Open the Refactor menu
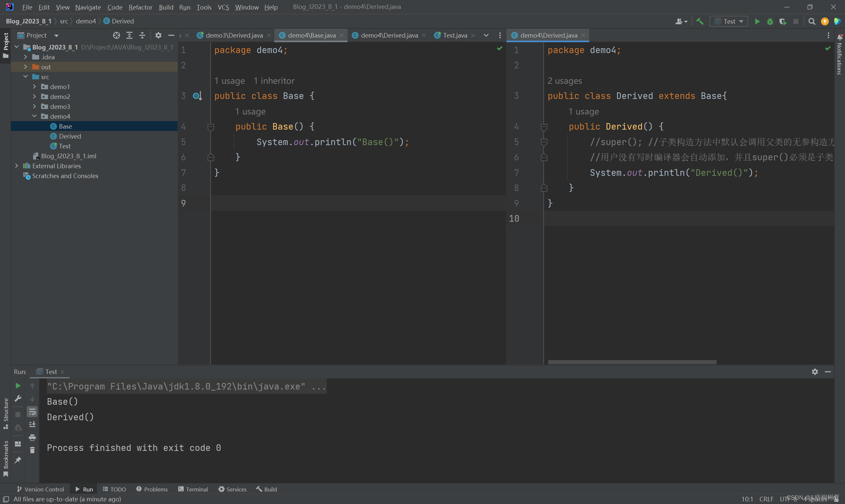 tap(140, 7)
